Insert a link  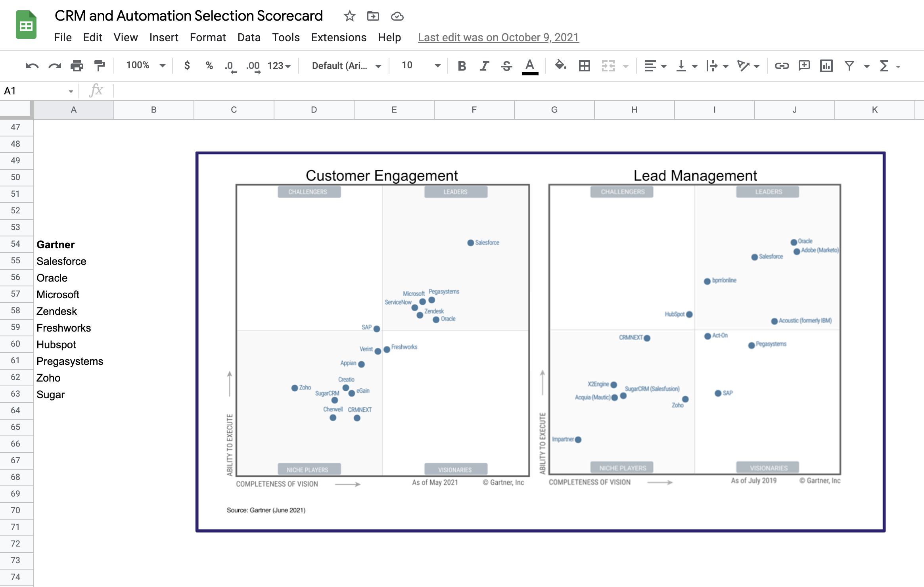[782, 66]
